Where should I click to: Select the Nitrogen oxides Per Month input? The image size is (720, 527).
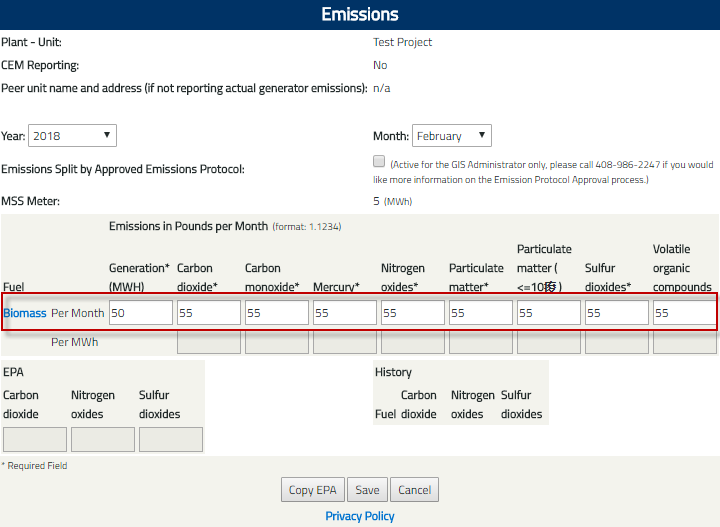pyautogui.click(x=412, y=313)
